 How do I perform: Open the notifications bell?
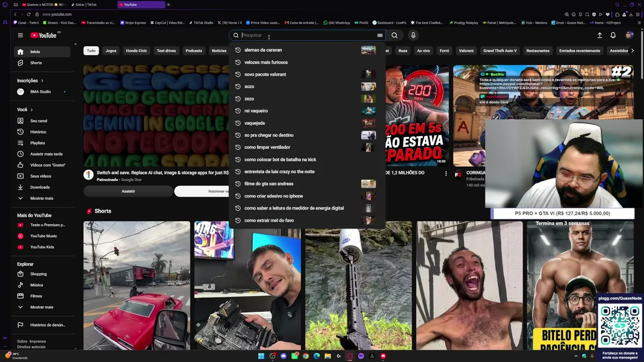(613, 35)
